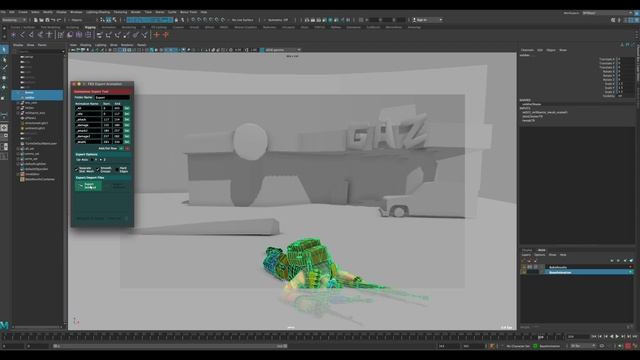Switch to the Anim tab in layer editor
The image size is (640, 360).
[x=541, y=250]
